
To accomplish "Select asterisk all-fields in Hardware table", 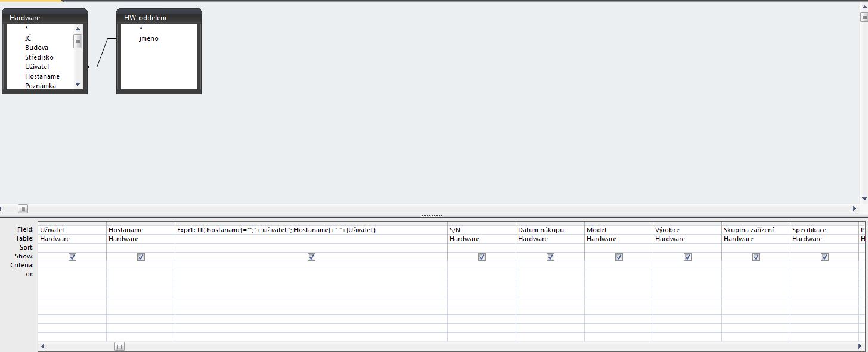I will coord(26,29).
